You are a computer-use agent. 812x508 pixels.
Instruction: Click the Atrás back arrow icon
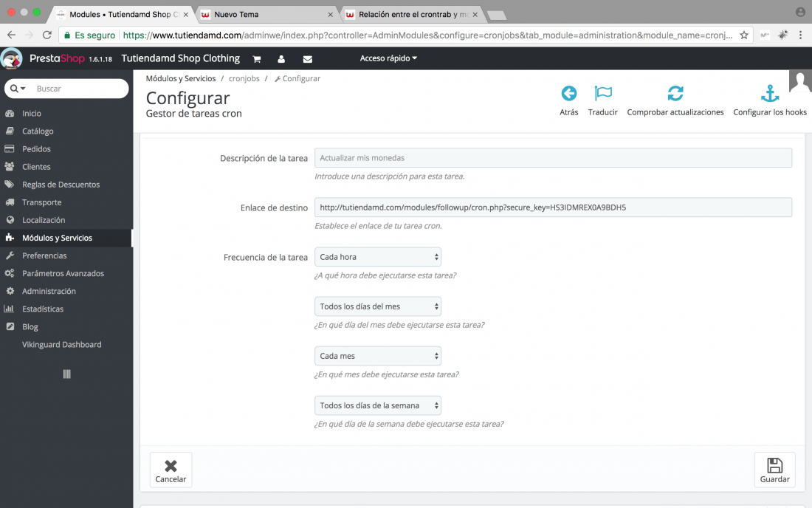(x=569, y=94)
